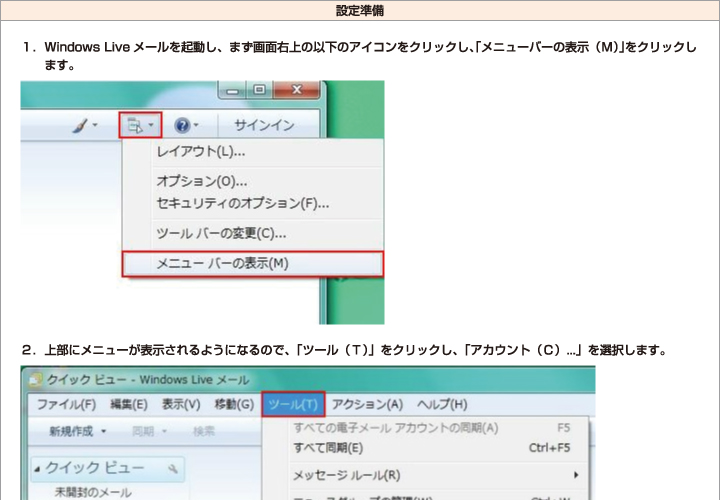
Task: Collapse the クイック ビュー section triangle
Action: tap(38, 469)
